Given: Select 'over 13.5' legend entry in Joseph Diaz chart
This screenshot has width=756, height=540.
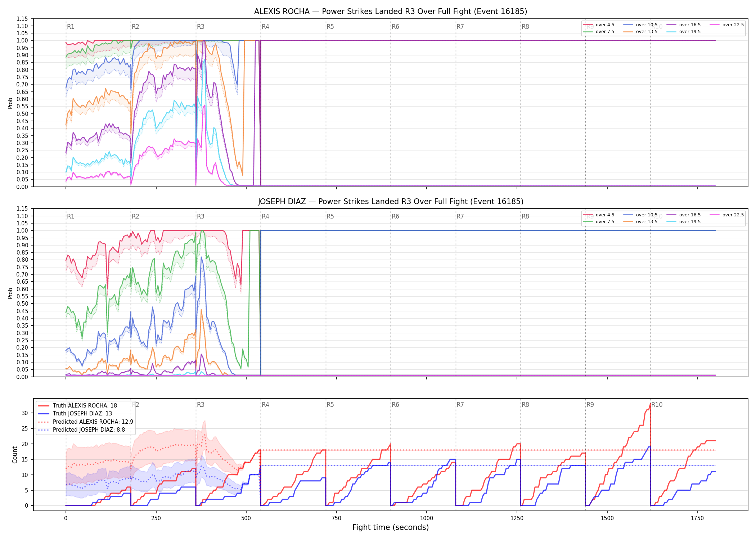Looking at the screenshot, I should click(x=640, y=222).
